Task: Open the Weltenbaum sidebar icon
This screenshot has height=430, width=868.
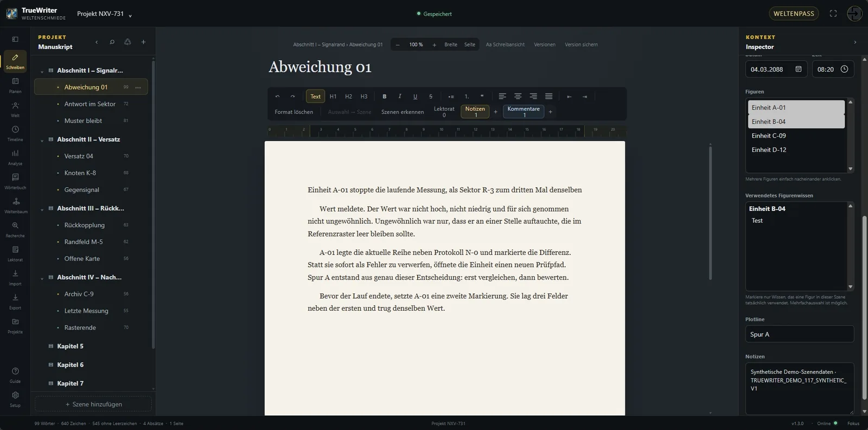Action: tap(15, 206)
